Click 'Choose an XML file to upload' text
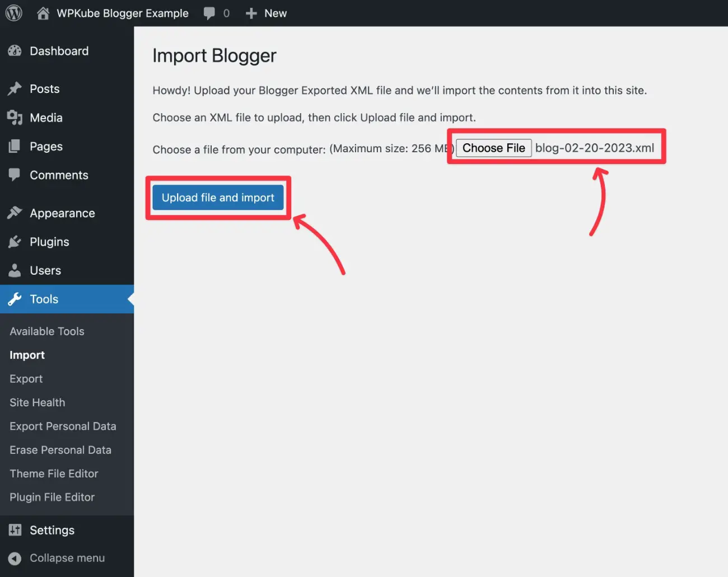Image resolution: width=728 pixels, height=577 pixels. pyautogui.click(x=314, y=118)
